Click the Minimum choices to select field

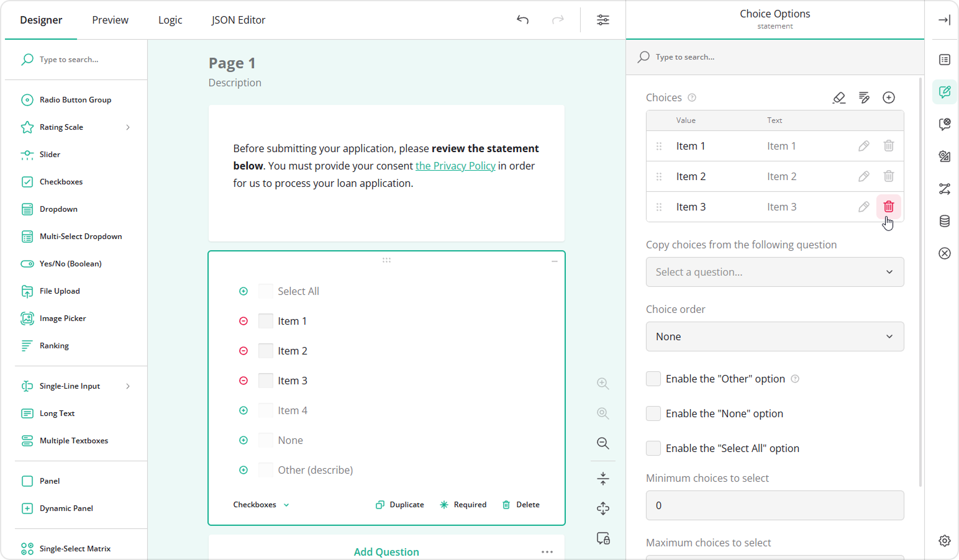[x=775, y=505]
